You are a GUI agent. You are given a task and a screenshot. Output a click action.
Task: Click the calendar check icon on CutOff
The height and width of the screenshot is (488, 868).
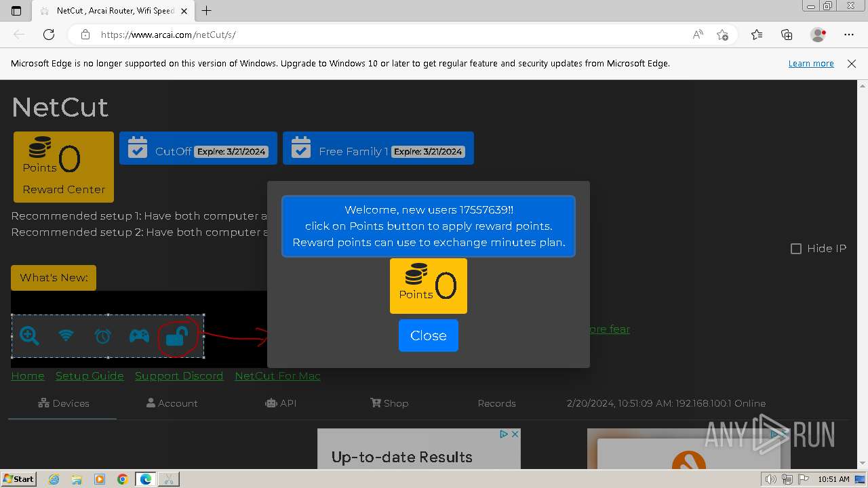138,148
